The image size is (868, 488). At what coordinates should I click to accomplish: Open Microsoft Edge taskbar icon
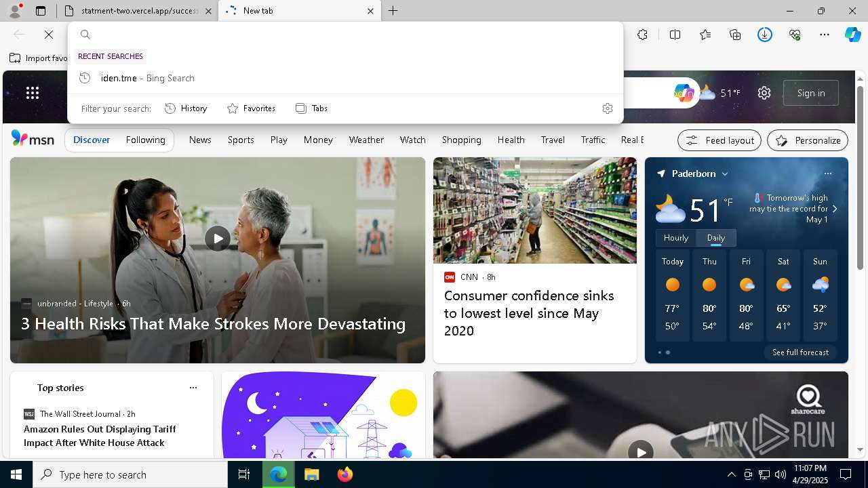click(x=279, y=474)
